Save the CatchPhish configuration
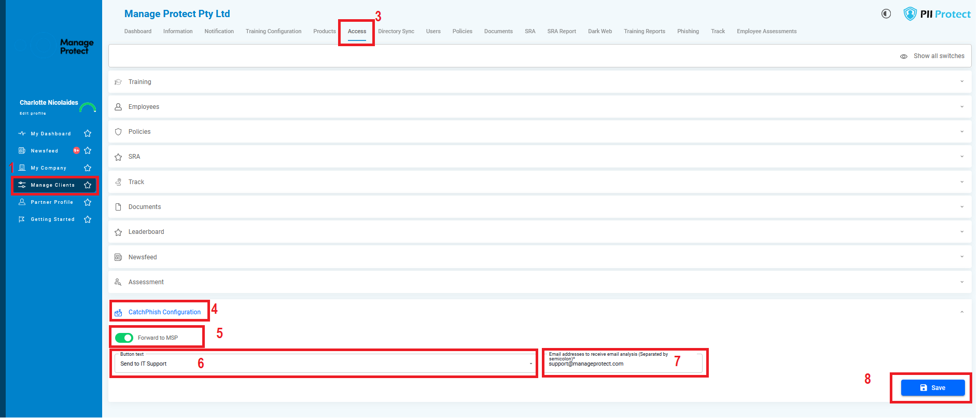Screen dimensions: 980x418 [x=933, y=388]
